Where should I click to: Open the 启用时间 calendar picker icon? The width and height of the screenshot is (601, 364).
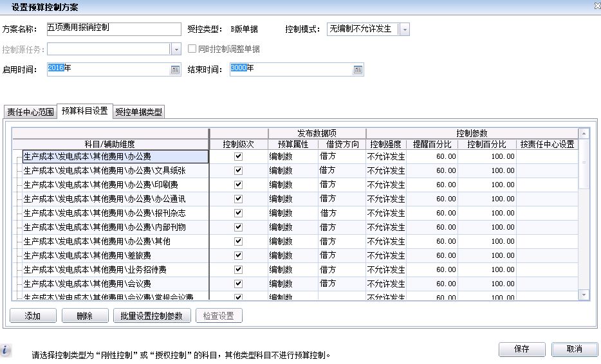tap(175, 69)
